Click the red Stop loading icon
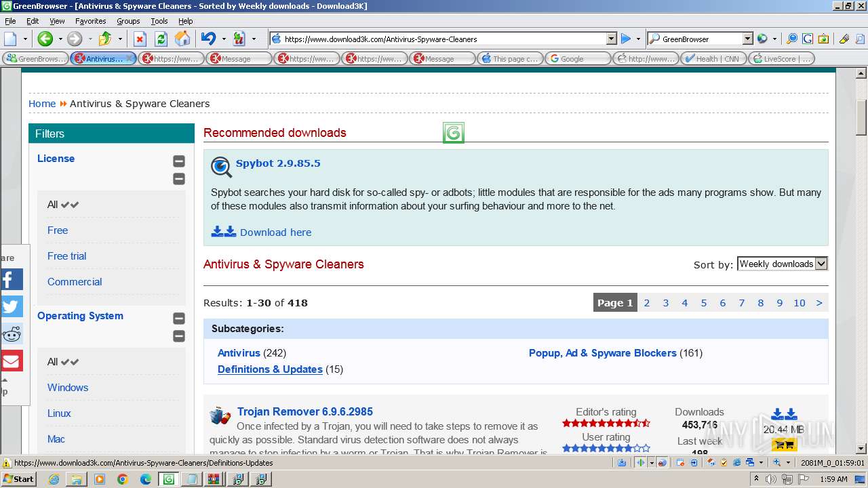 click(x=140, y=39)
